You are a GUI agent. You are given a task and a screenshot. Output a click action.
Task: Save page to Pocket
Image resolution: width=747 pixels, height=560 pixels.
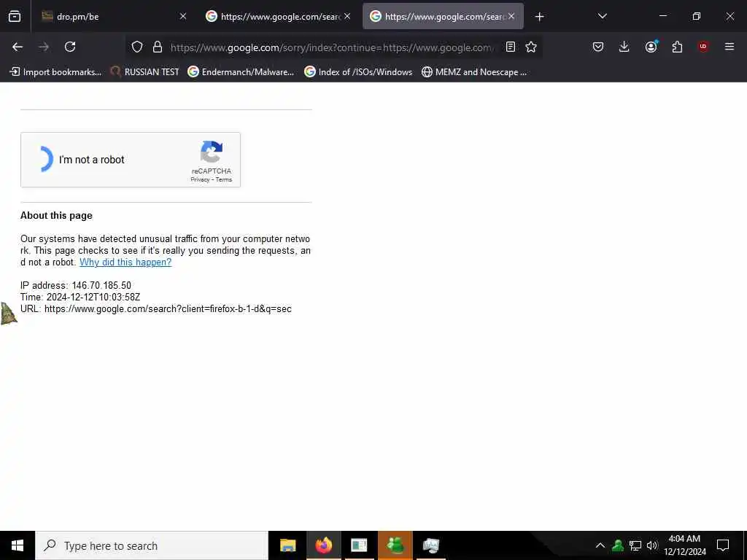coord(598,47)
